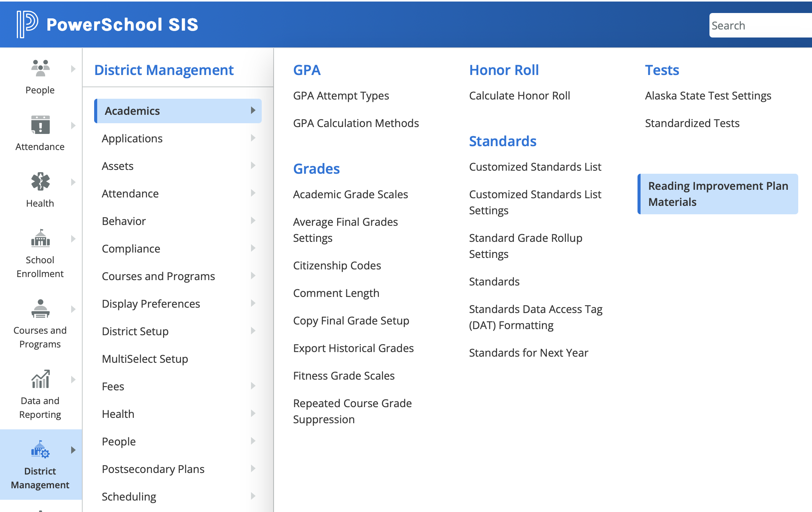Open Copy Final Grade Setup
Image resolution: width=812 pixels, height=512 pixels.
pos(351,321)
